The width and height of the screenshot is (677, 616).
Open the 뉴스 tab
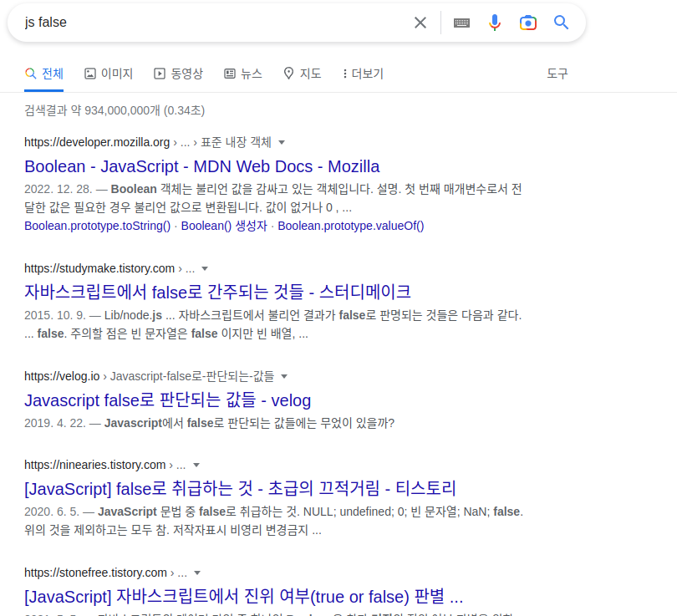pos(243,74)
